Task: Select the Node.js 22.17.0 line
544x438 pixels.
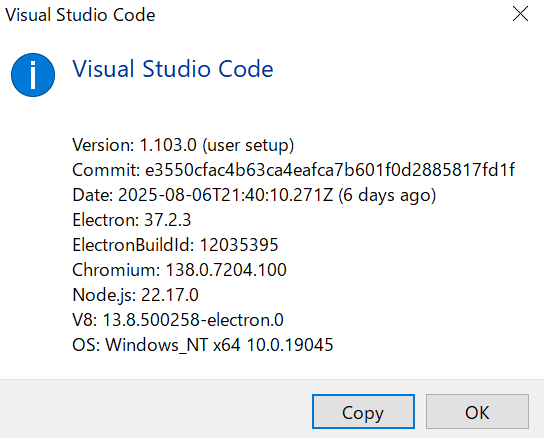Action: (135, 295)
